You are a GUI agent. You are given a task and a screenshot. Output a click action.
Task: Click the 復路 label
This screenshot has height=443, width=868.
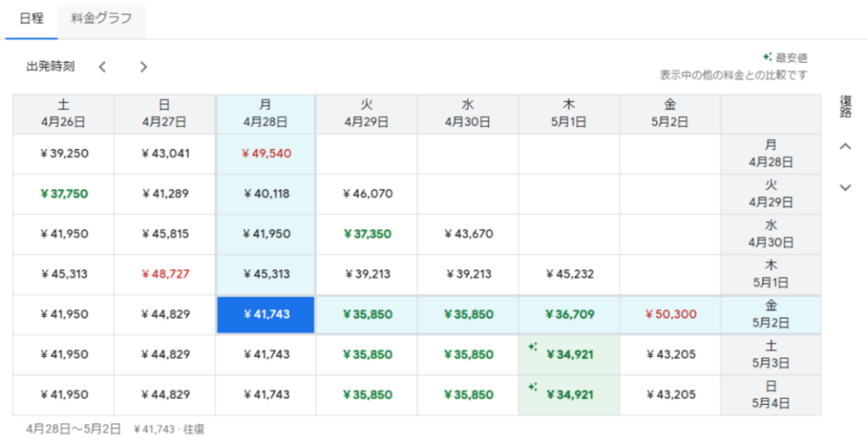point(845,106)
